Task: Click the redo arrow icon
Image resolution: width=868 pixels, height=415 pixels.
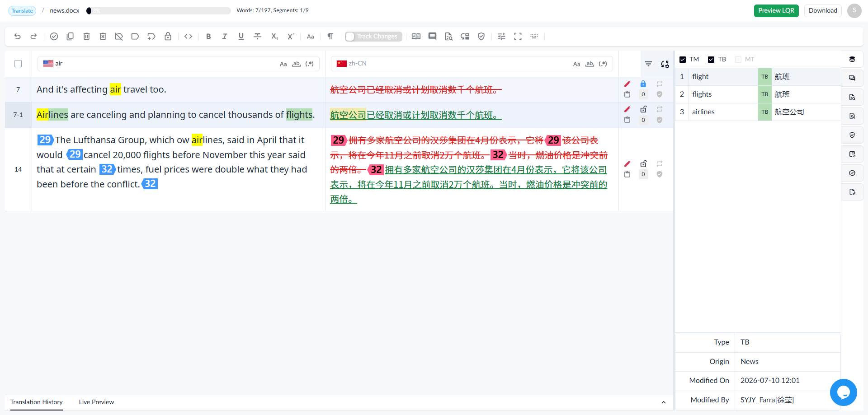Action: (33, 37)
